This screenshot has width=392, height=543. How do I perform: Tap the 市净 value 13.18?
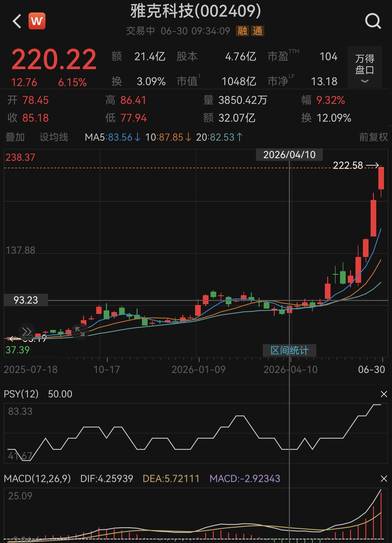324,81
